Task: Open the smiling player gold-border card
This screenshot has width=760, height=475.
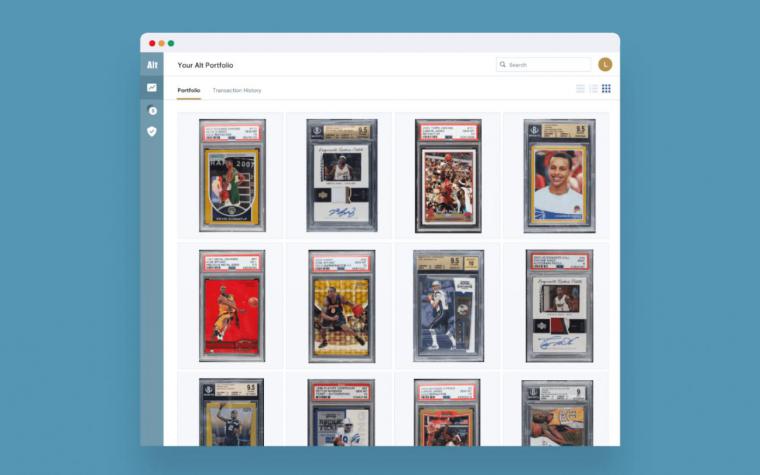Action: pos(559,176)
